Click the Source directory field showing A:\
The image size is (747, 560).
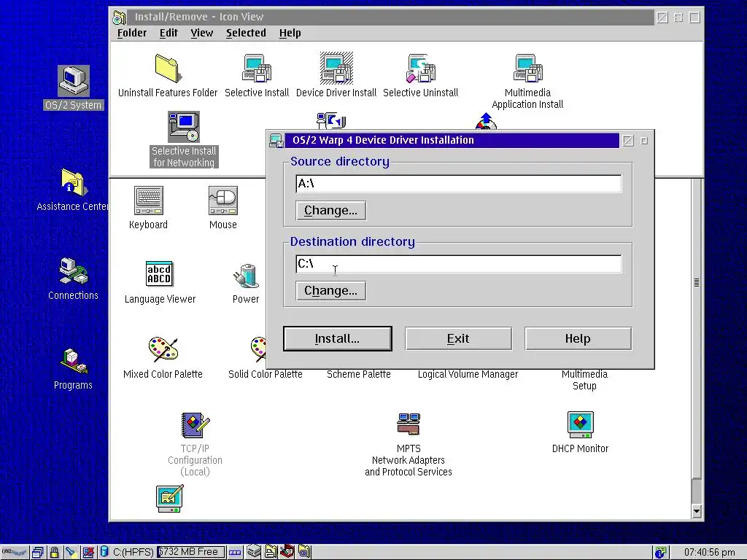pyautogui.click(x=458, y=183)
